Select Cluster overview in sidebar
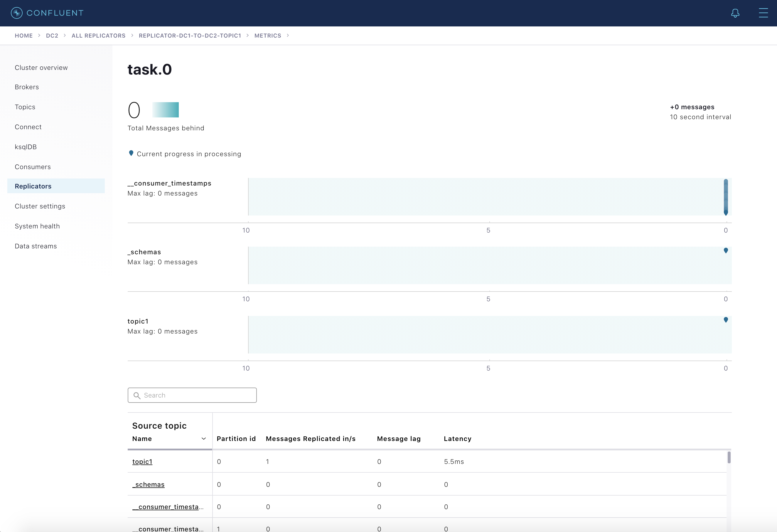The image size is (777, 532). click(41, 68)
